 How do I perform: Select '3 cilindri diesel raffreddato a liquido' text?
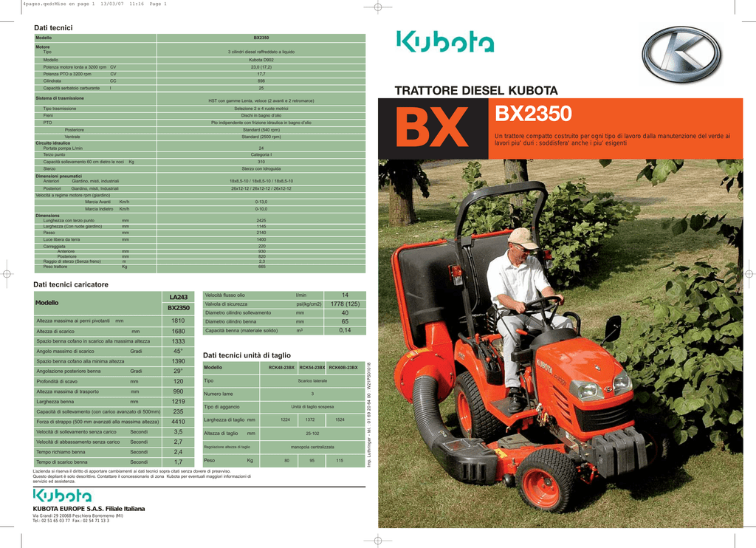(261, 52)
